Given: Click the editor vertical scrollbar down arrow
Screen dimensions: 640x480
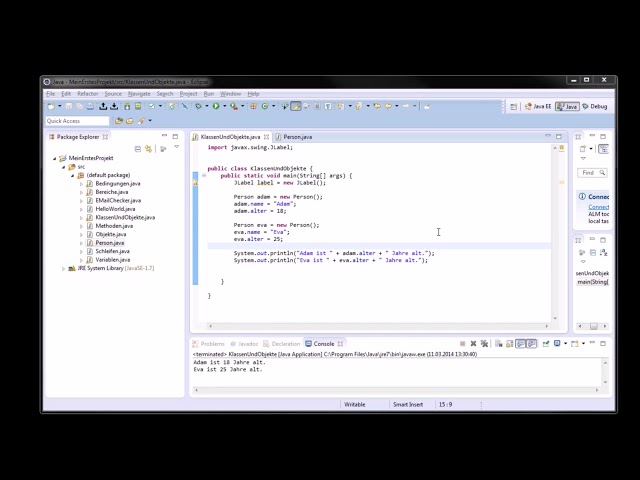Looking at the screenshot, I should pyautogui.click(x=555, y=318).
